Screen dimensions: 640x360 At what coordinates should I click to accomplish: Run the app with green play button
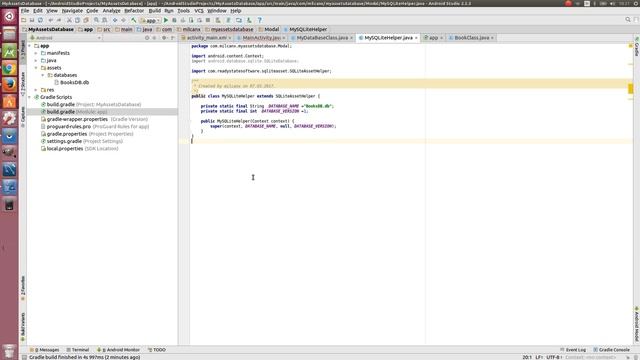point(166,20)
